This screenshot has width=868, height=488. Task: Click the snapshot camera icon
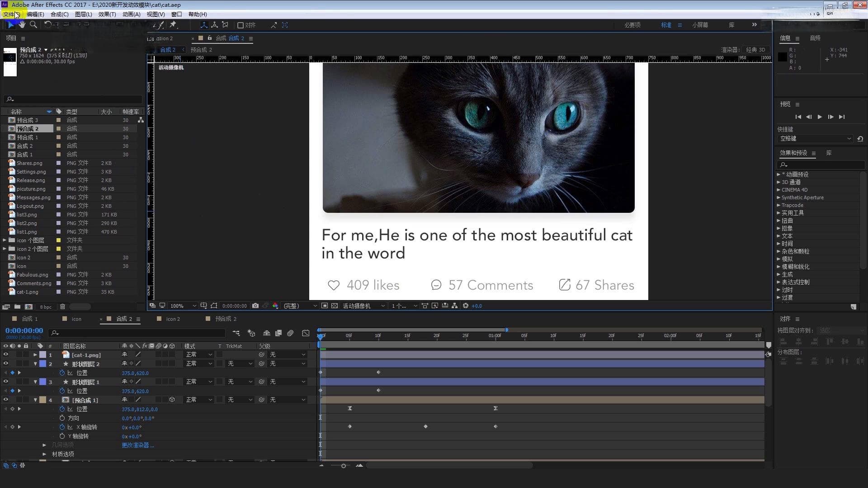tap(255, 306)
